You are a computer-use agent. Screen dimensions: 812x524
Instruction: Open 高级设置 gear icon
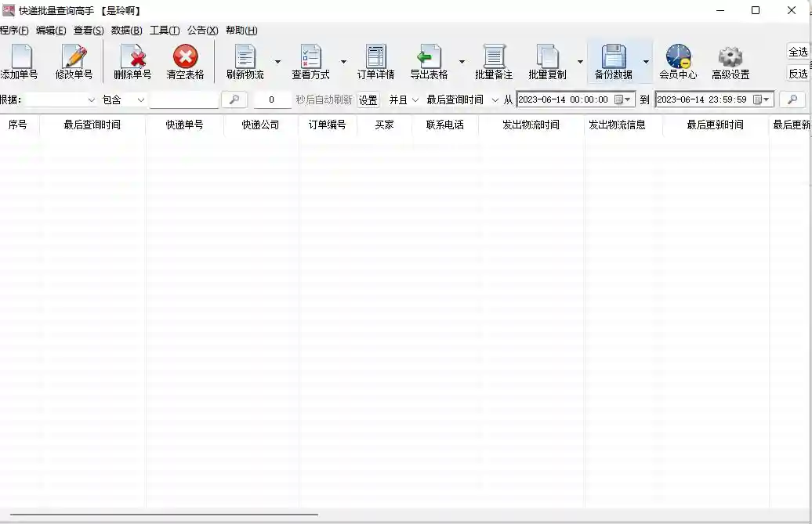(730, 57)
